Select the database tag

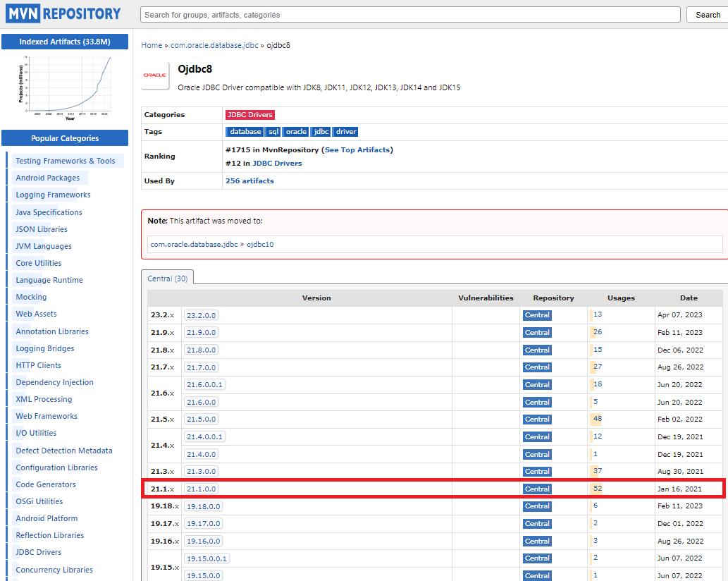coord(245,132)
